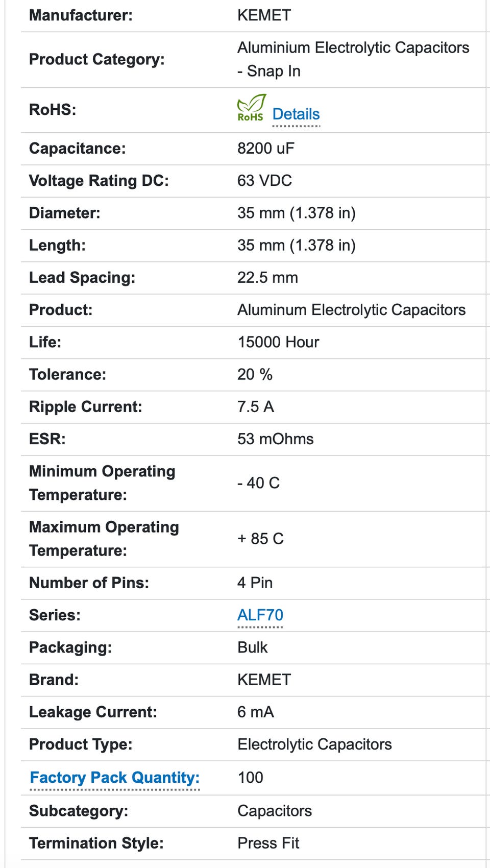Open the ALF70 series link
The image size is (490, 868).
pyautogui.click(x=260, y=615)
